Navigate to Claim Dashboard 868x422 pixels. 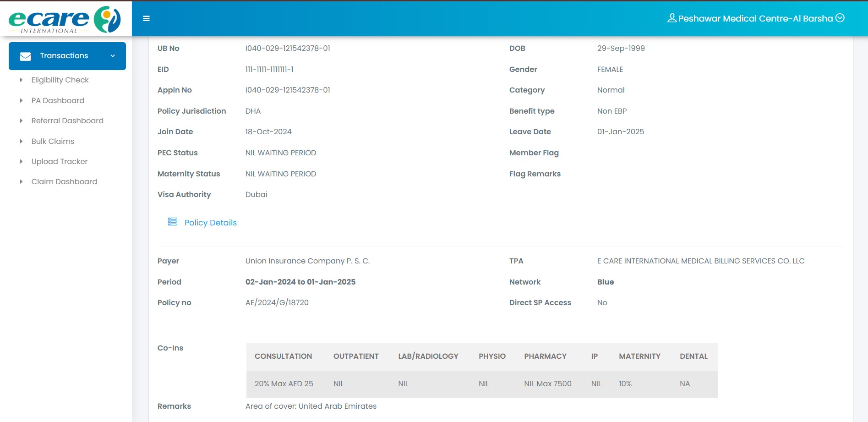[64, 181]
